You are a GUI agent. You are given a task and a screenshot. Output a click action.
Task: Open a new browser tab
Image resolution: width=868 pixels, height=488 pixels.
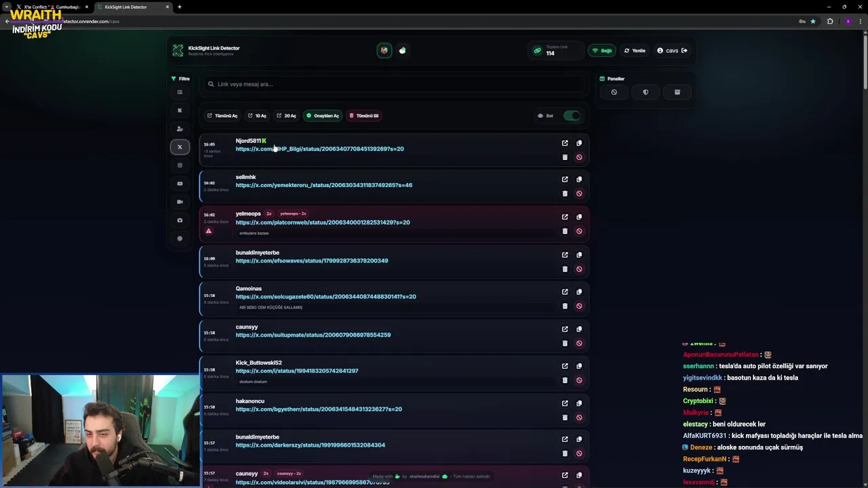coord(180,7)
